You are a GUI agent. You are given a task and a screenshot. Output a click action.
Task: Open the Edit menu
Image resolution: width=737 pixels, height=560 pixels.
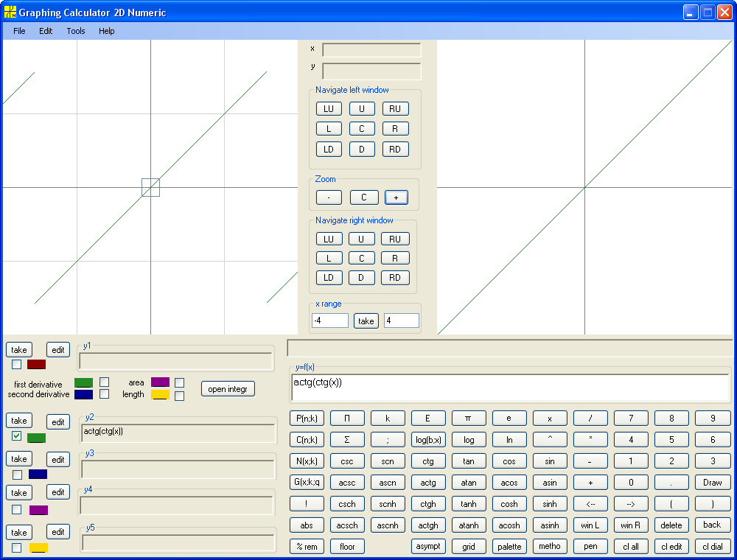pyautogui.click(x=46, y=31)
